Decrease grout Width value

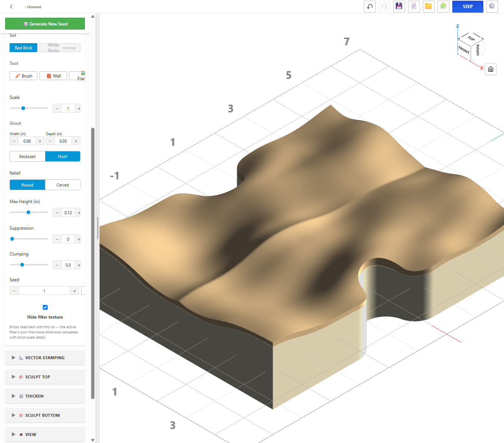click(x=14, y=141)
